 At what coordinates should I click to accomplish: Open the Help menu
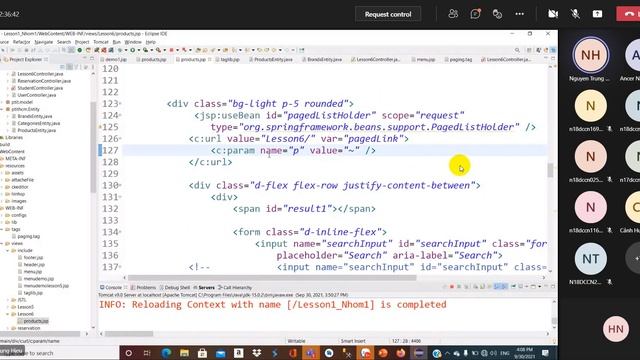[151, 42]
